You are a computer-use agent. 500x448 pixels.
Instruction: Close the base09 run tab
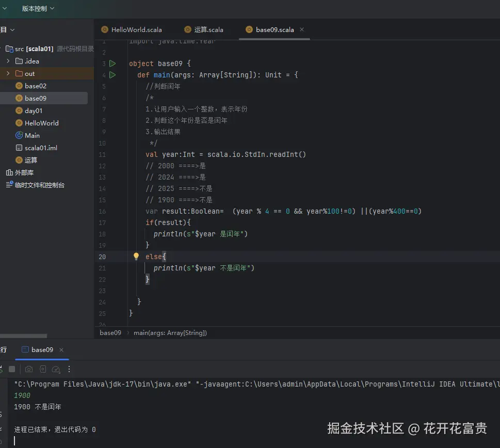(x=61, y=350)
